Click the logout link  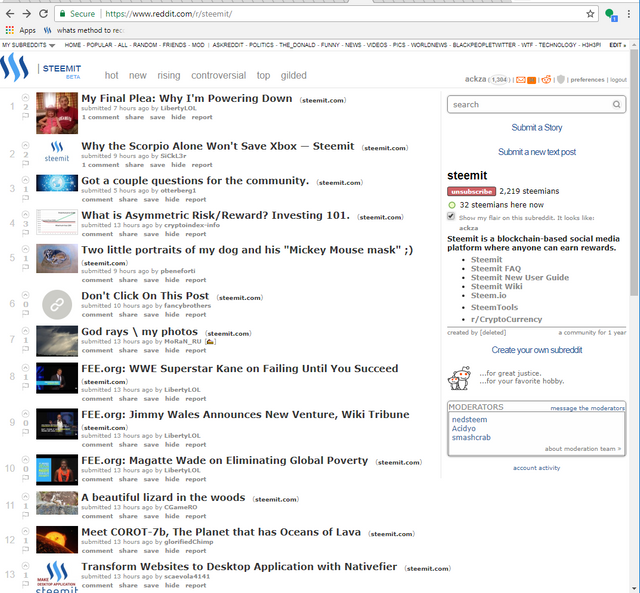coord(618,80)
